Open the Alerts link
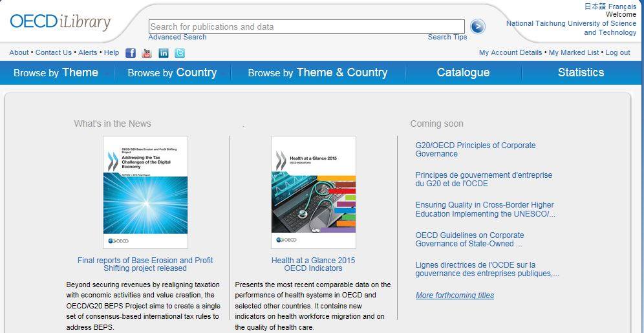This screenshot has height=333, width=644. 88,52
